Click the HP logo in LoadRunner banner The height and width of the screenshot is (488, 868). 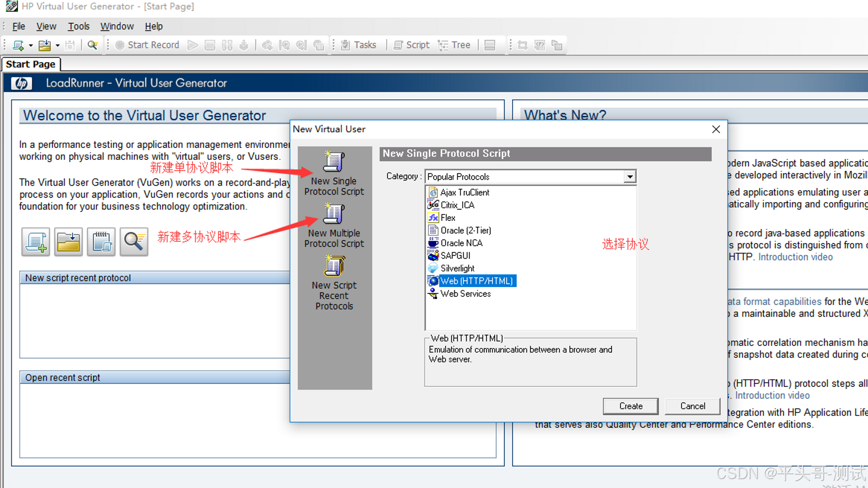click(x=21, y=83)
